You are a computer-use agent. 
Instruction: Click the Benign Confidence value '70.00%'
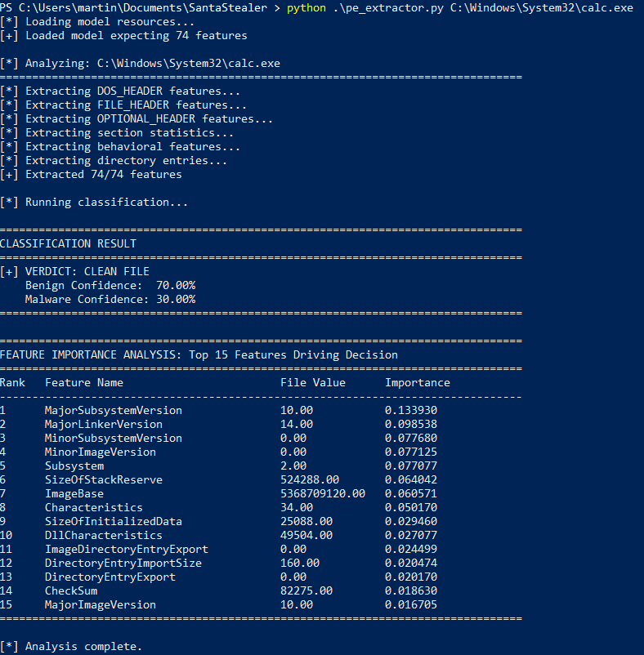pyautogui.click(x=176, y=285)
